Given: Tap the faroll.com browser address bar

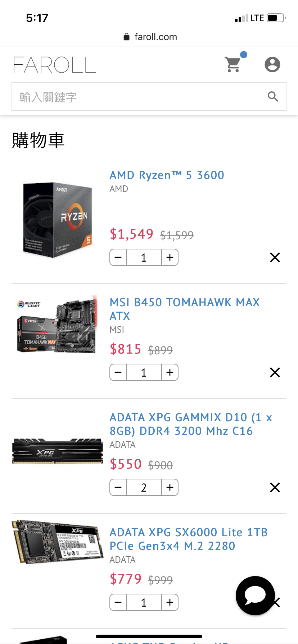Looking at the screenshot, I should tap(150, 37).
